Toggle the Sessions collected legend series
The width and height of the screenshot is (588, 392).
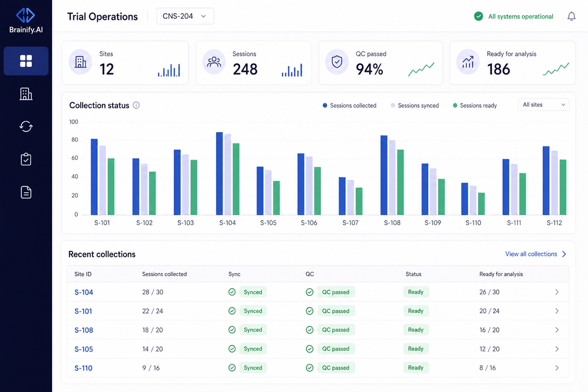tap(349, 105)
